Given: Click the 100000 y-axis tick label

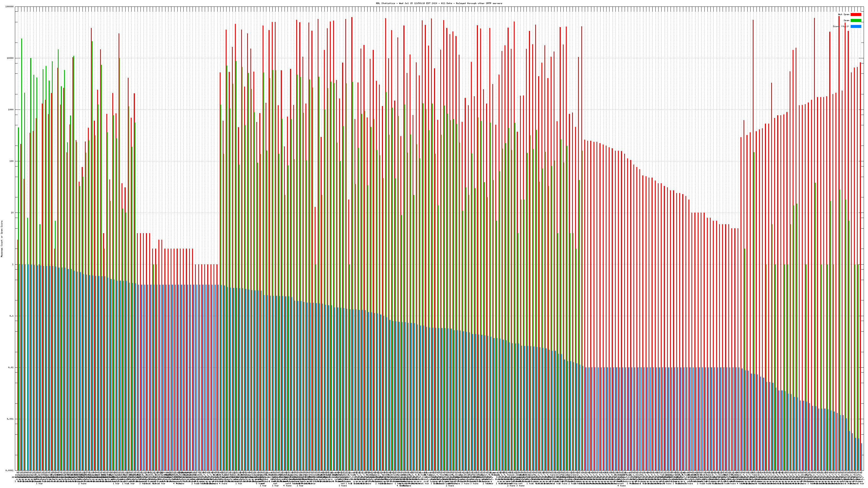Looking at the screenshot, I should 10,7.
